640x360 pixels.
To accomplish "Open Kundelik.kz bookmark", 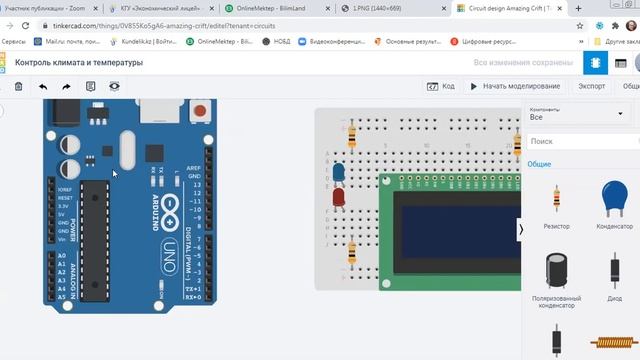I will (x=143, y=41).
